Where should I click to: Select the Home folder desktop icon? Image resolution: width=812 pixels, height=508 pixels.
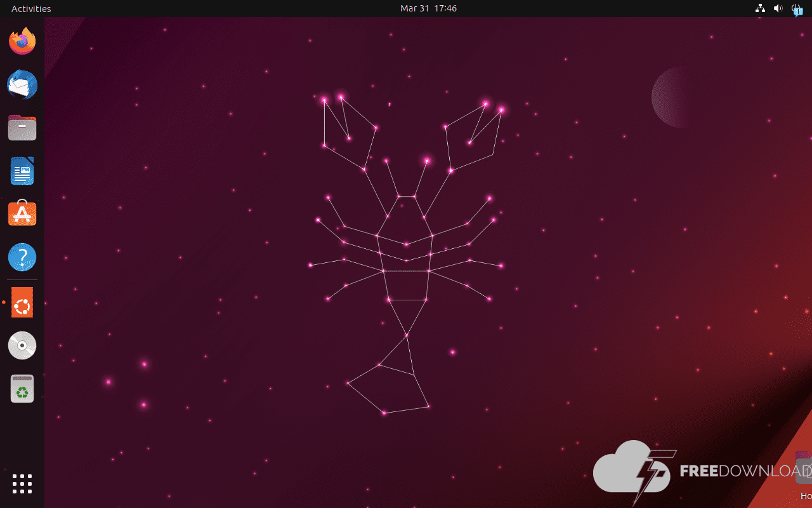coord(804,470)
